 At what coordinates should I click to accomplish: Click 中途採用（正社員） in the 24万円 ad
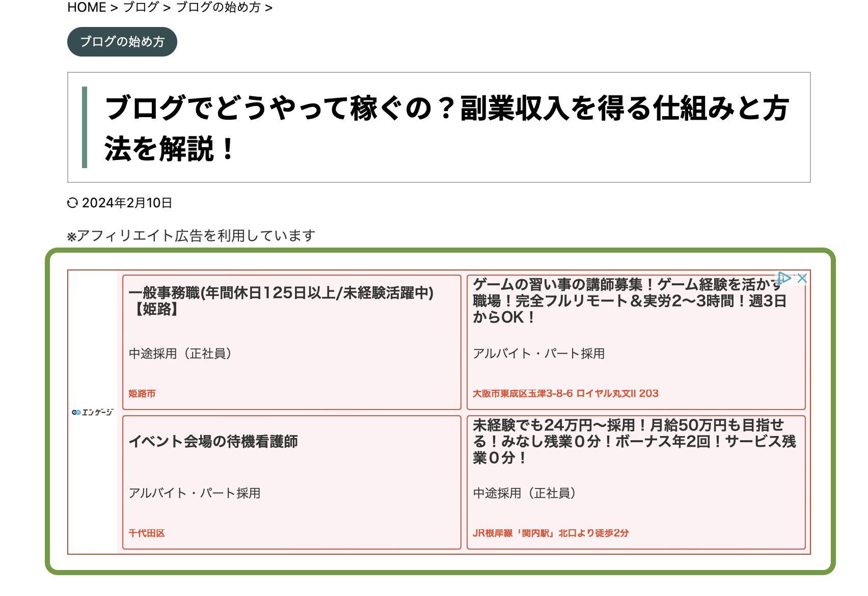525,493
